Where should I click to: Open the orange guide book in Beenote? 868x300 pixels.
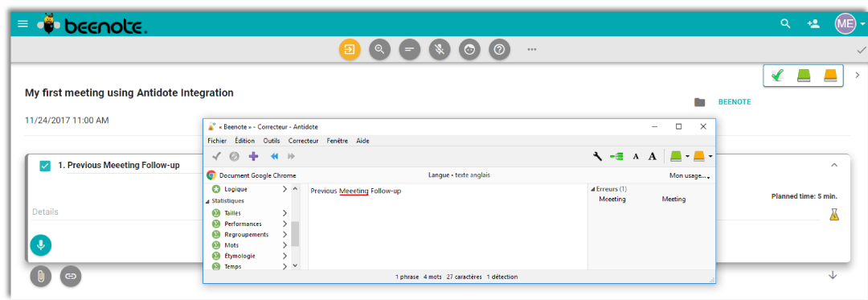click(x=829, y=76)
